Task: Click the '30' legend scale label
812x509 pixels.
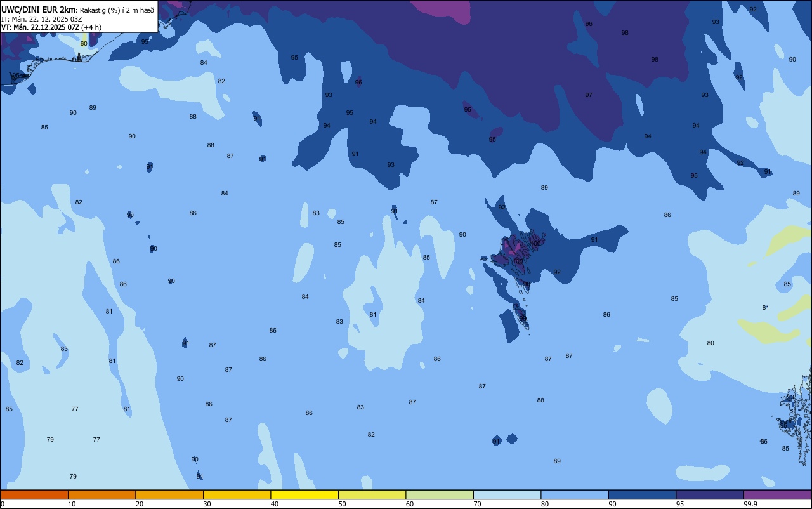Action: pyautogui.click(x=207, y=504)
